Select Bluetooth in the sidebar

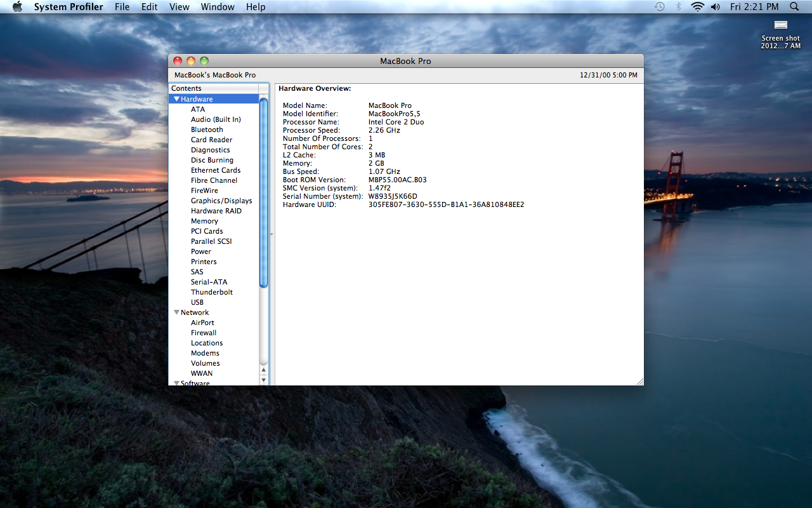207,130
